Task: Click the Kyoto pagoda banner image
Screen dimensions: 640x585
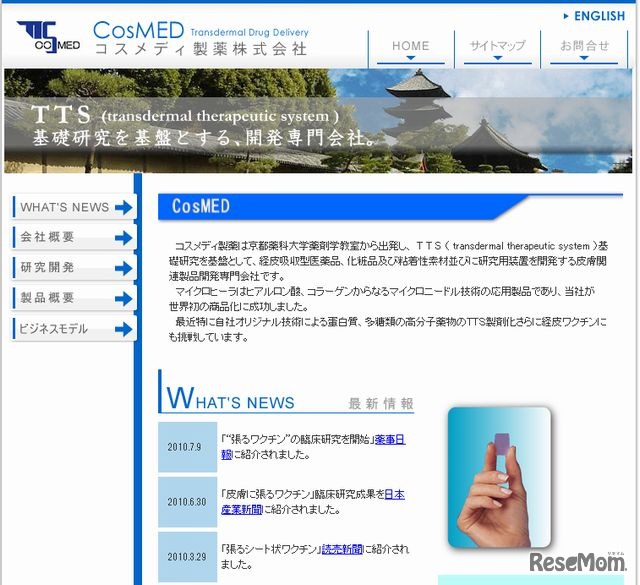Action: pyautogui.click(x=318, y=121)
